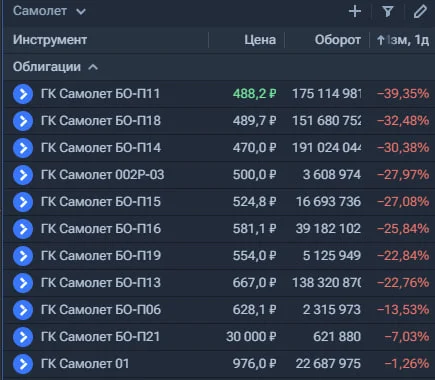The height and width of the screenshot is (380, 435).
Task: Click the price 500,0 ₽
Action: [x=255, y=175]
